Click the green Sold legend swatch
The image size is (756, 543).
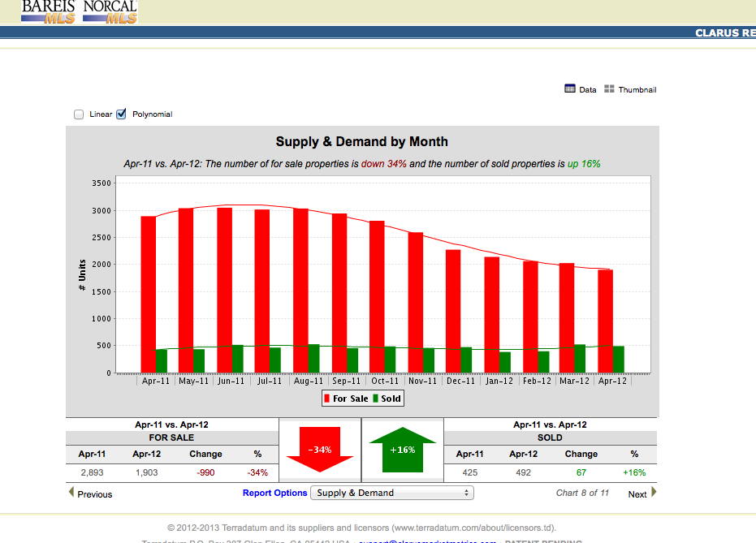(376, 399)
